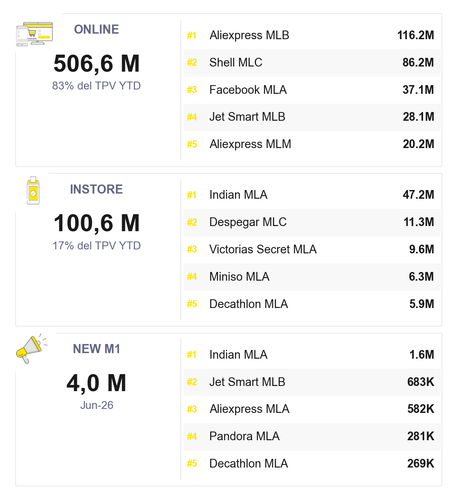Select the ONLINE section heading
Screen dimensions: 455x500
96,29
